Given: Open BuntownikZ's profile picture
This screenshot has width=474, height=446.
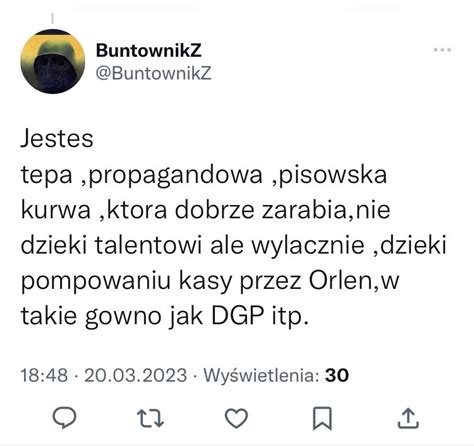Looking at the screenshot, I should click(53, 61).
